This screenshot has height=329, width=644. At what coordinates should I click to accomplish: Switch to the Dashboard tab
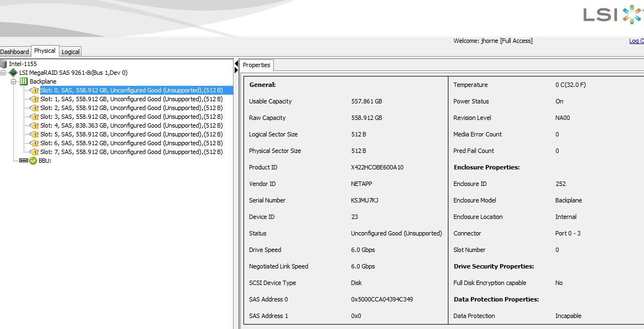click(15, 52)
